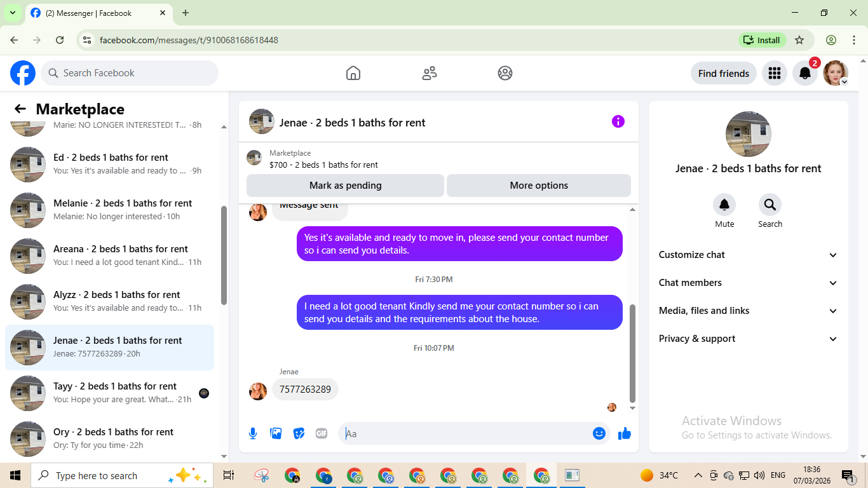The width and height of the screenshot is (868, 488).
Task: Choose a sticker icon
Action: click(299, 433)
